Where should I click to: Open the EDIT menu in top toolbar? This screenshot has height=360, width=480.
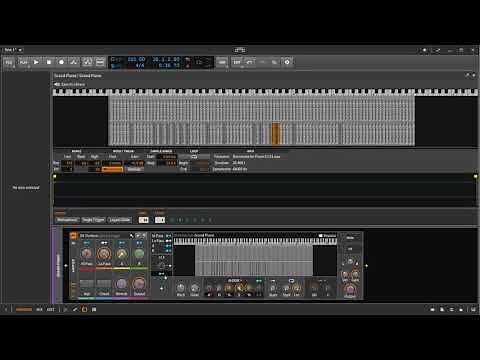point(237,62)
